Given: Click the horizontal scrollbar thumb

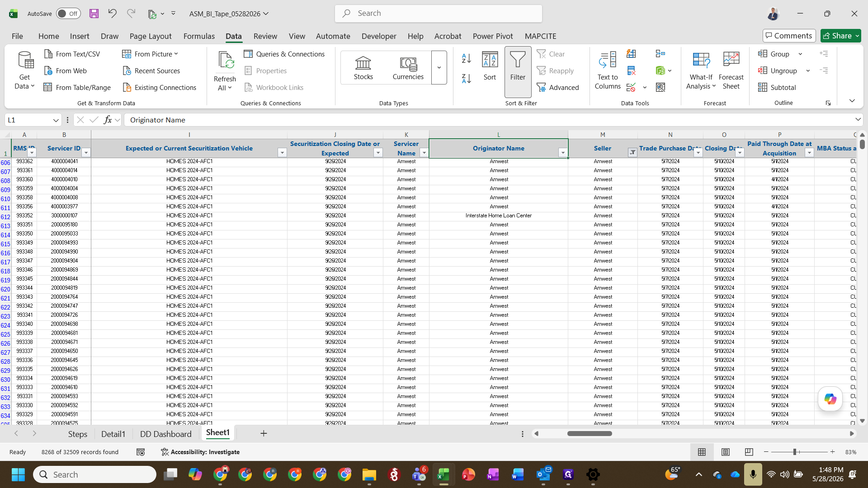Looking at the screenshot, I should tap(590, 433).
